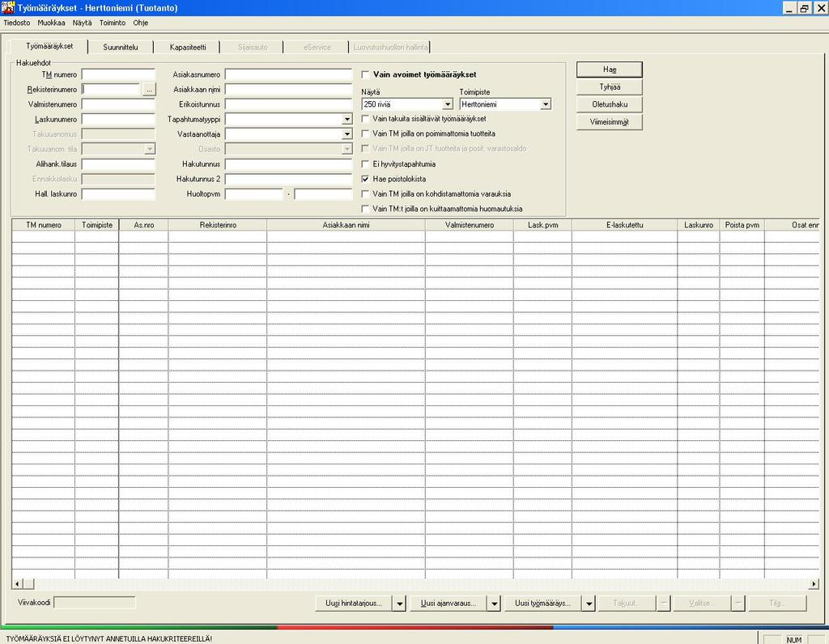This screenshot has height=644, width=829.
Task: Click the horizontal scrollbar left arrow
Action: coord(18,584)
